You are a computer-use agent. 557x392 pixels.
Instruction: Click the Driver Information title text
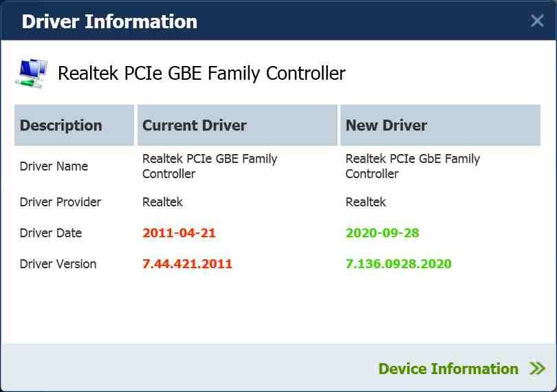pyautogui.click(x=109, y=21)
